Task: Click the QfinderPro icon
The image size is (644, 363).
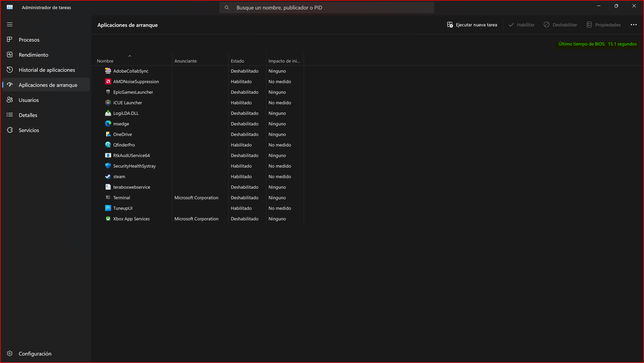Action: 108,145
